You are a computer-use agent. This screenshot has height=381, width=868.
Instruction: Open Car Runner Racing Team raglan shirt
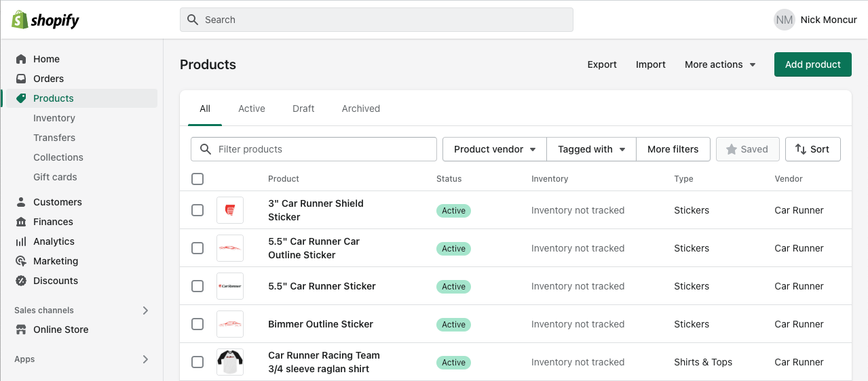pyautogui.click(x=324, y=362)
